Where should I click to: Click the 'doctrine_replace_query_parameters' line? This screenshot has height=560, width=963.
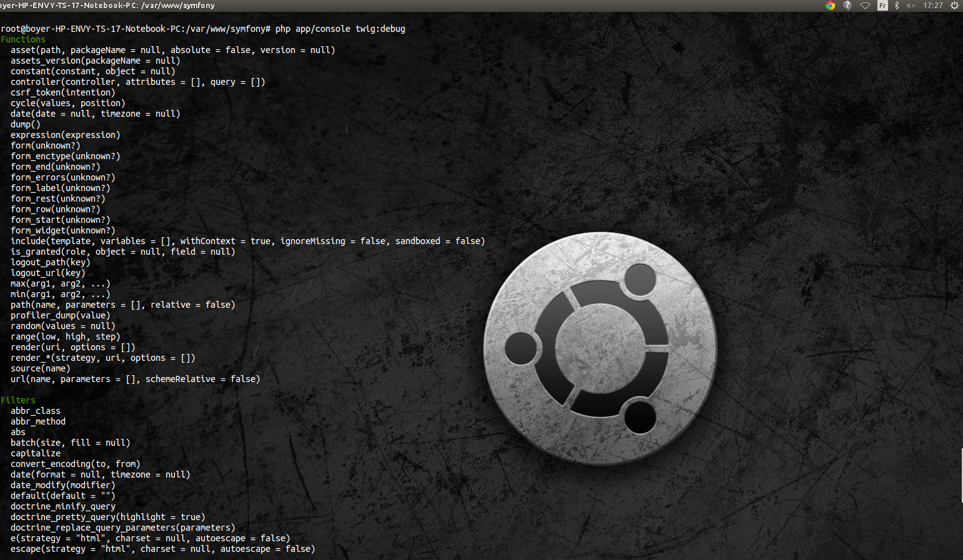click(123, 528)
